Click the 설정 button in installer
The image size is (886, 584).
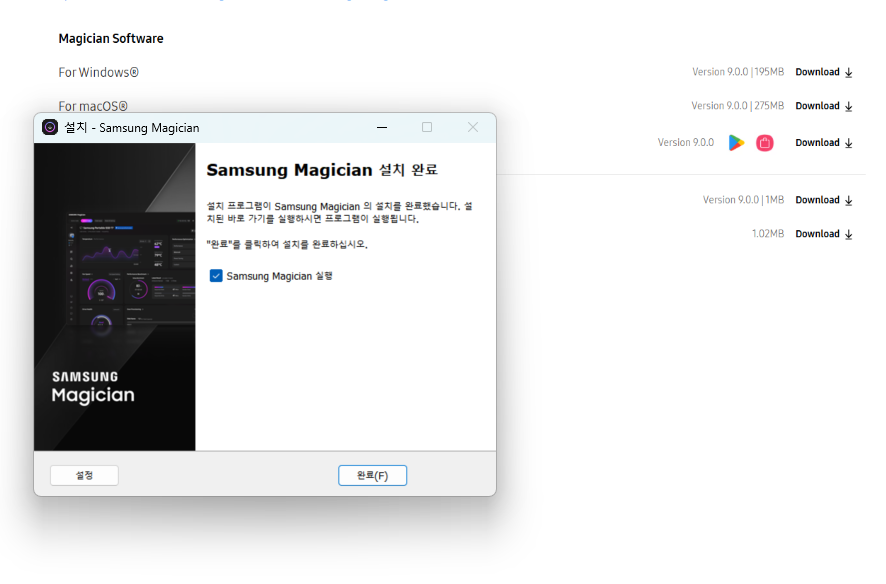click(x=84, y=476)
